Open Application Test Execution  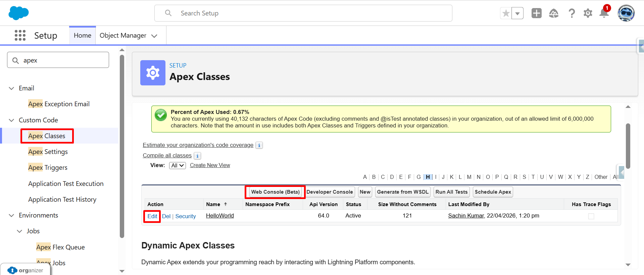coord(66,184)
